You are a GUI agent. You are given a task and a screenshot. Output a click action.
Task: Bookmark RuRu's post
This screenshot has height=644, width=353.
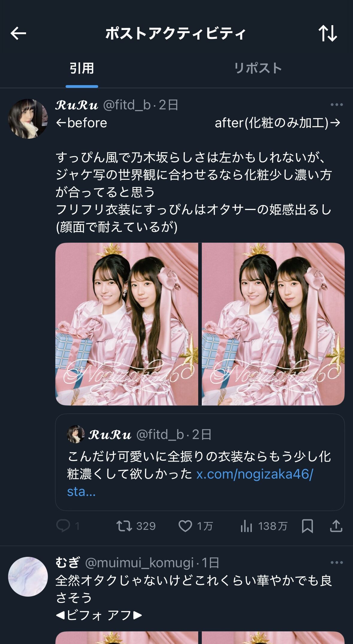(x=307, y=526)
